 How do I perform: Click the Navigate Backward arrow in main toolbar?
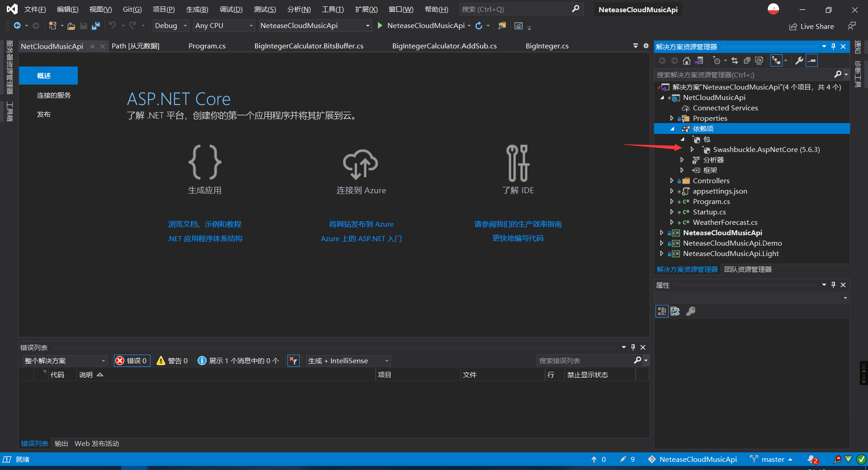pyautogui.click(x=17, y=26)
